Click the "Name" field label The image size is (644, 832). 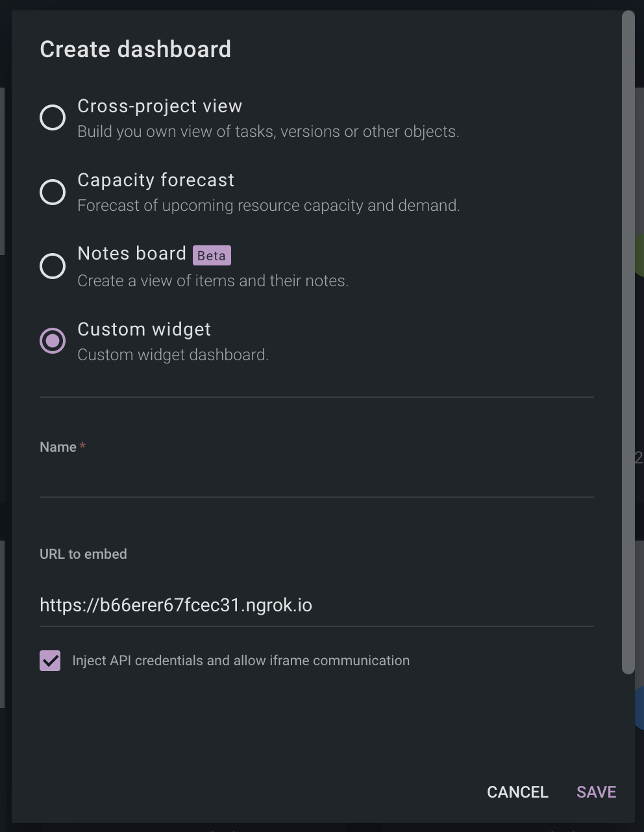58,447
